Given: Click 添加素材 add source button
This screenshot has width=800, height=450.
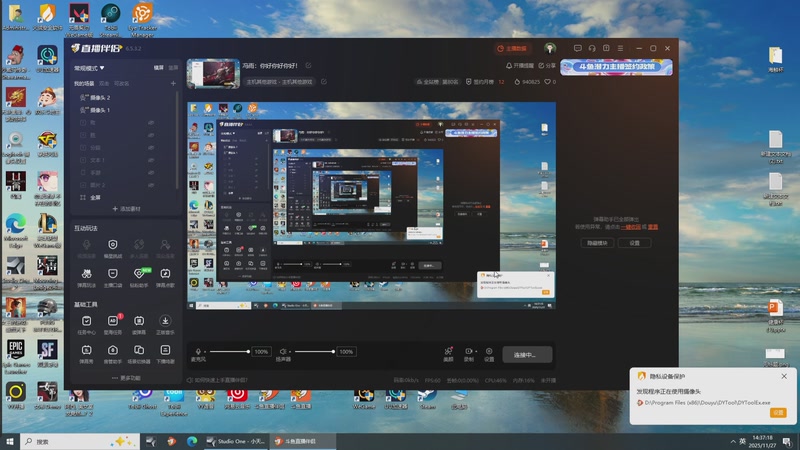Looking at the screenshot, I should [126, 209].
